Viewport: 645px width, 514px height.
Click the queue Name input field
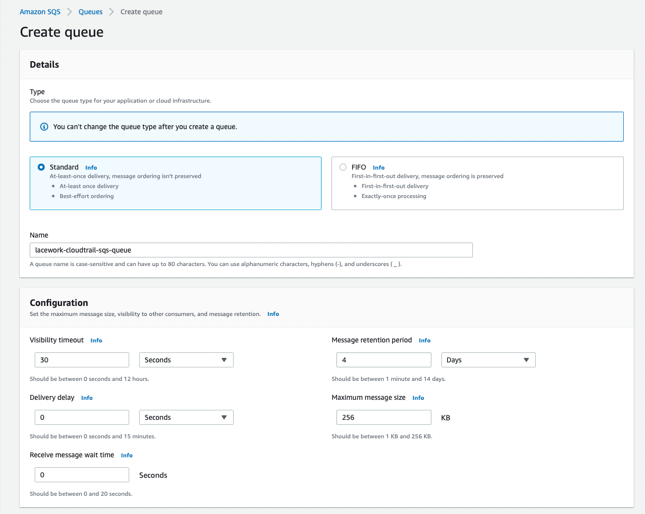[x=251, y=250]
